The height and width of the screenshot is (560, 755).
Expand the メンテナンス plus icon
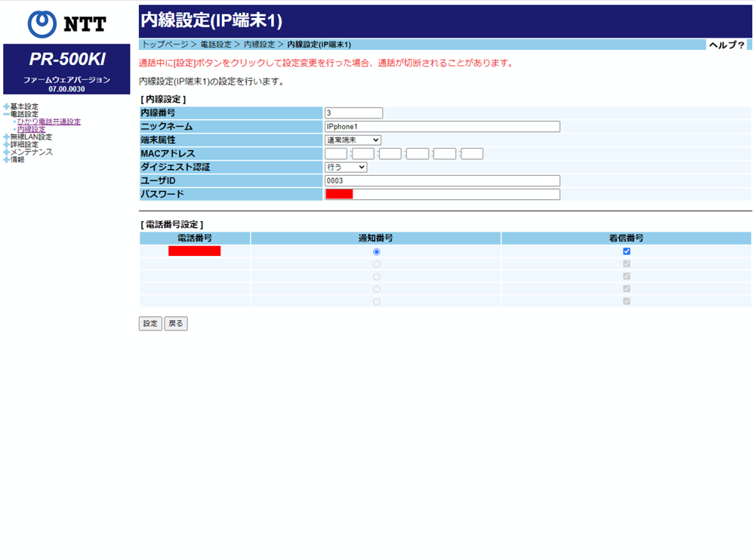(6, 152)
